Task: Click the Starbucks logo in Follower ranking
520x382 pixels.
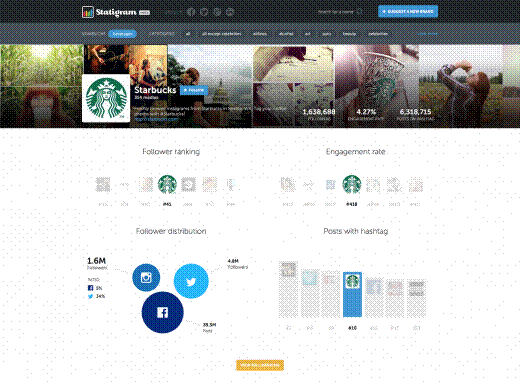Action: [167, 184]
